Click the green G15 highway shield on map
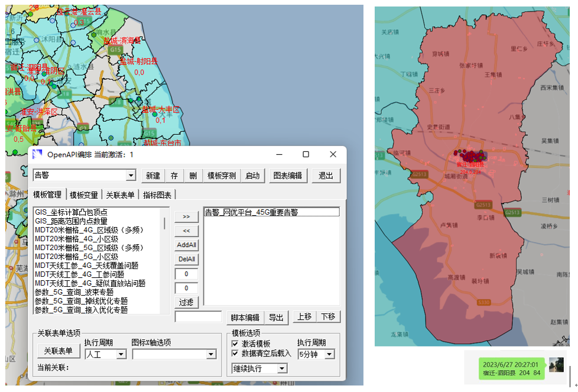The height and width of the screenshot is (392, 578). (115, 50)
